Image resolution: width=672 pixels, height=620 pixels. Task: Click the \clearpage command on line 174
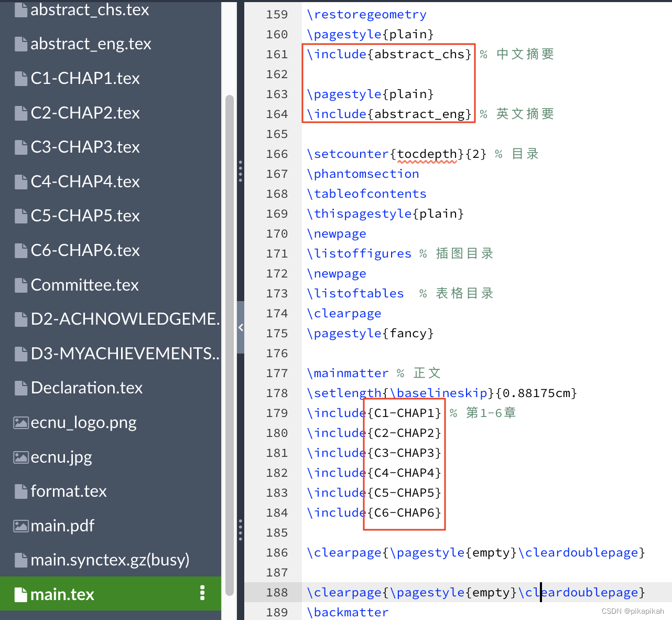tap(344, 314)
